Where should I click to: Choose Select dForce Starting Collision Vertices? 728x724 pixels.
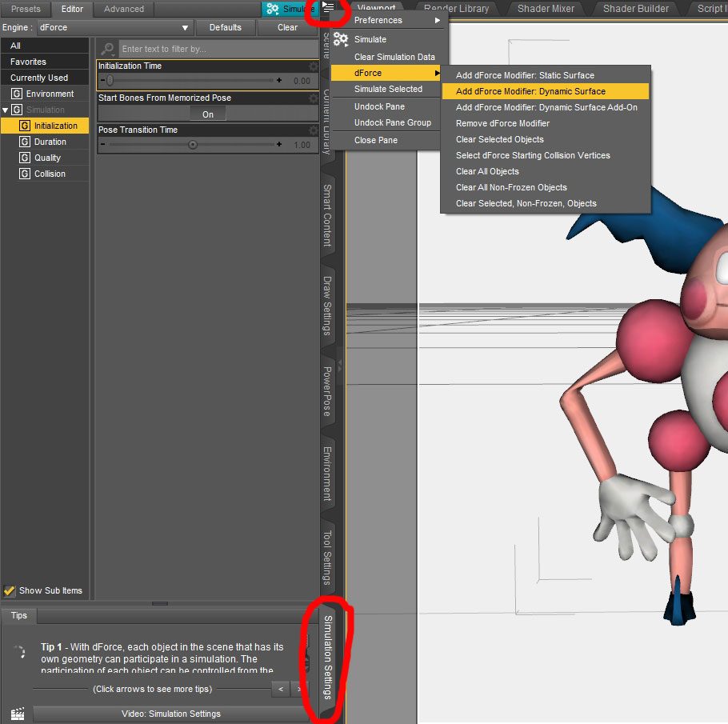coord(545,155)
